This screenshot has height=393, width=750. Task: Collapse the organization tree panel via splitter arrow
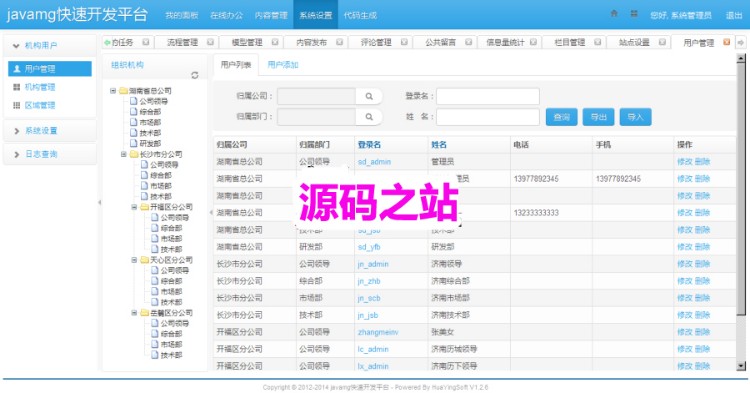tap(211, 212)
